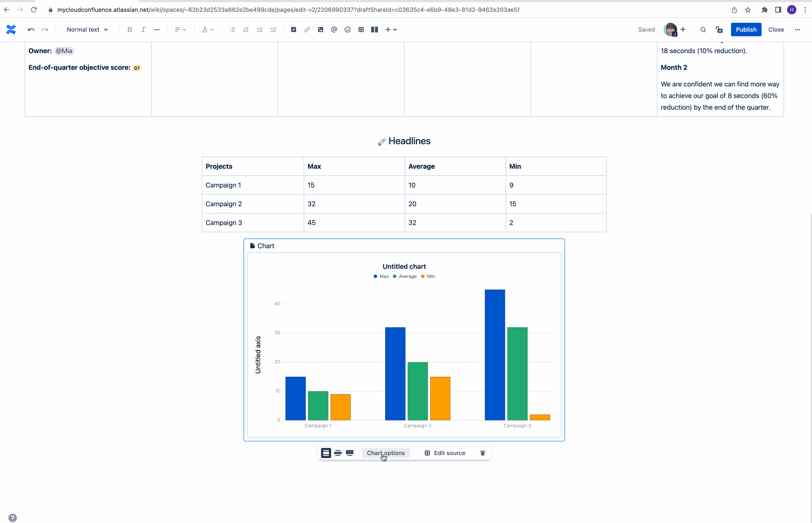Click the Italic formatting icon
812x523 pixels.
(143, 30)
